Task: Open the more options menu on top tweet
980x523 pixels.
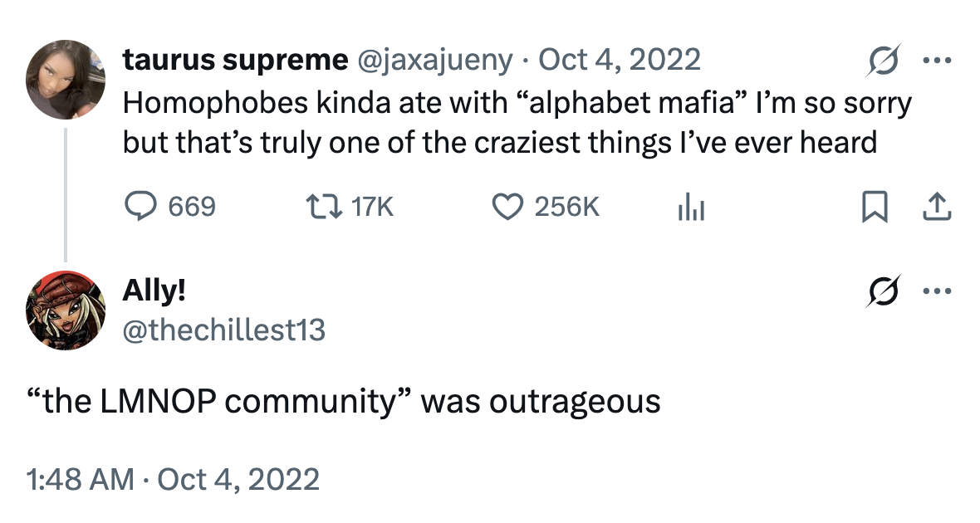Action: click(937, 59)
